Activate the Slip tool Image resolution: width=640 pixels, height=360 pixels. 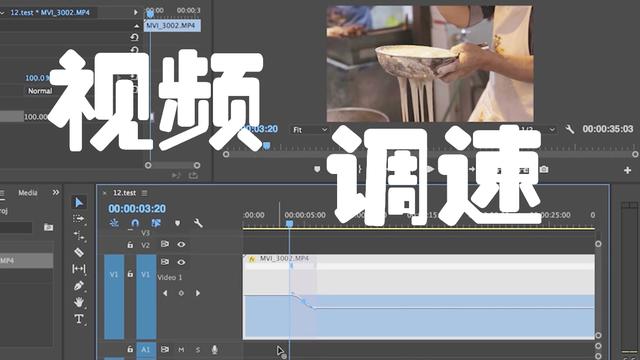tap(79, 269)
